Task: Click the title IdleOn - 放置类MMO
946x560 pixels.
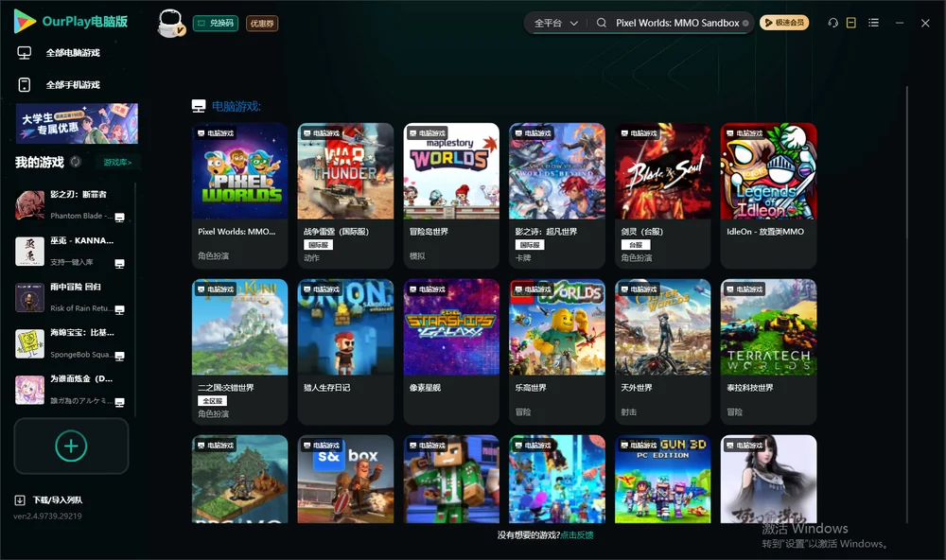Action: click(765, 231)
